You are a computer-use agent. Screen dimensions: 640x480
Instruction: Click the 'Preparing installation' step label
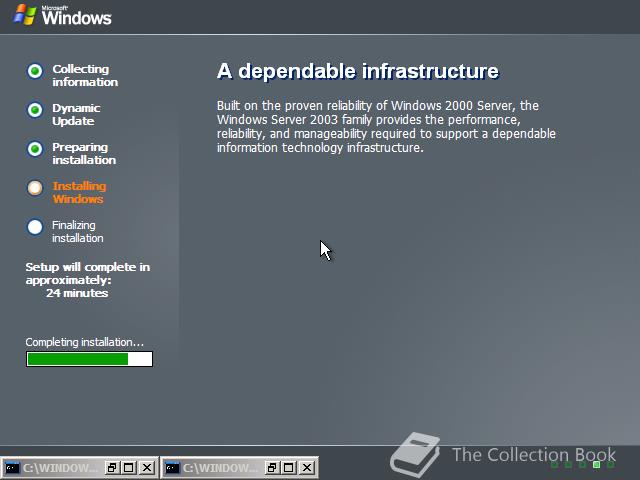click(x=84, y=153)
